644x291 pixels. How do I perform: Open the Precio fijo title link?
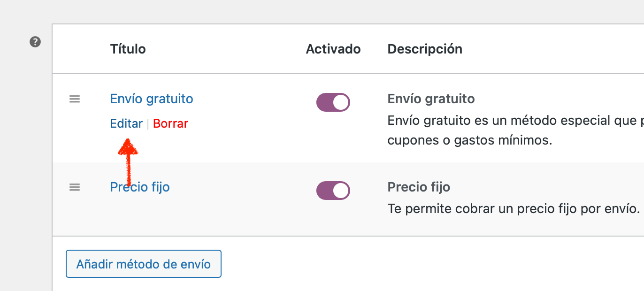140,187
